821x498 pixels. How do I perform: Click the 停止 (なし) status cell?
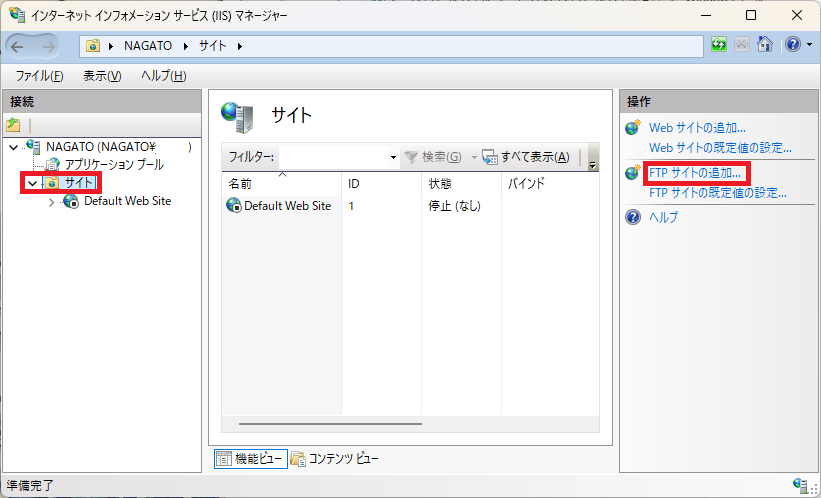click(454, 206)
